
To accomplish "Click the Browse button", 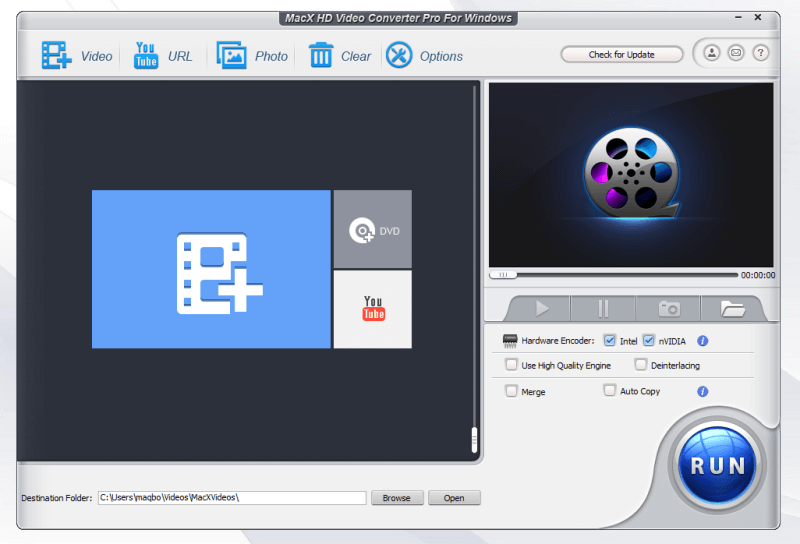I will 397,498.
